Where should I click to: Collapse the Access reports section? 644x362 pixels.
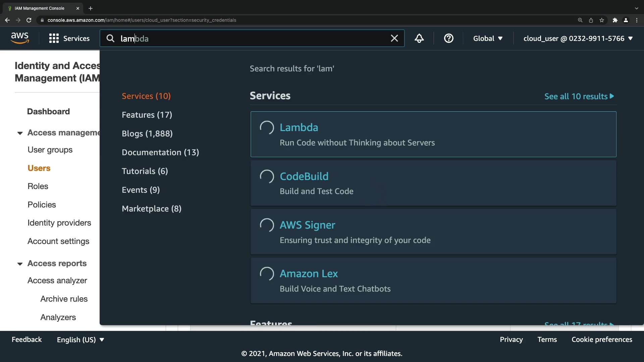(20, 264)
